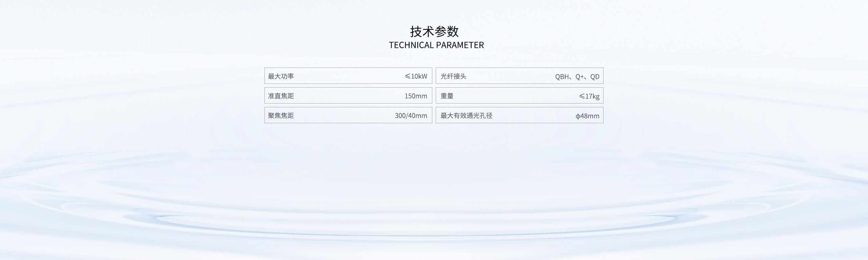Click the center of the 聚焦焦距 row box
This screenshot has height=260, width=868.
click(348, 115)
